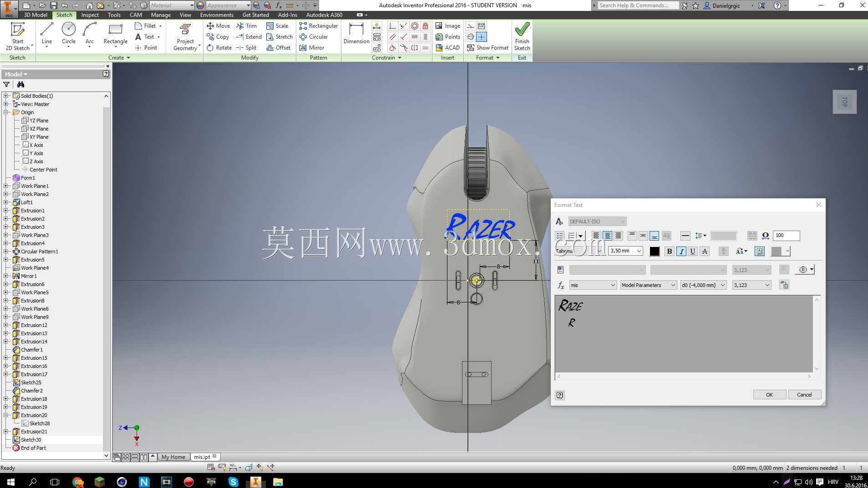Expand the Extrusion1 tree node
The image size is (868, 488).
click(6, 211)
